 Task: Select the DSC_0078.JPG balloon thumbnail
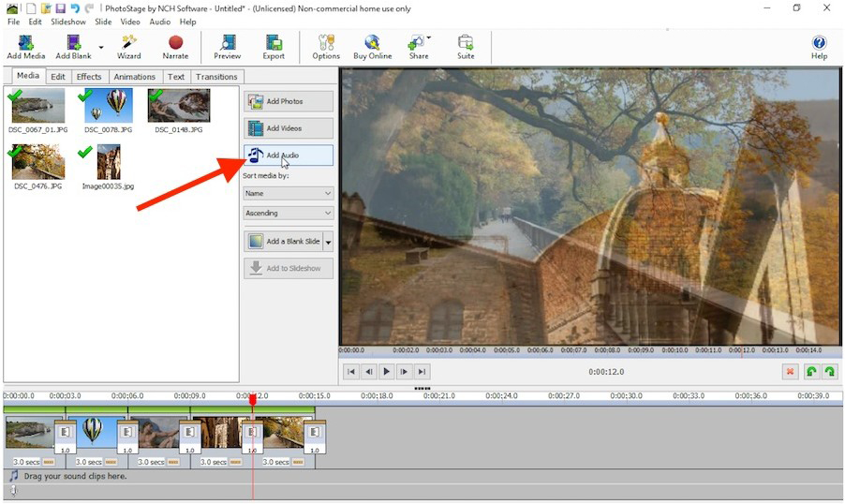click(x=109, y=106)
